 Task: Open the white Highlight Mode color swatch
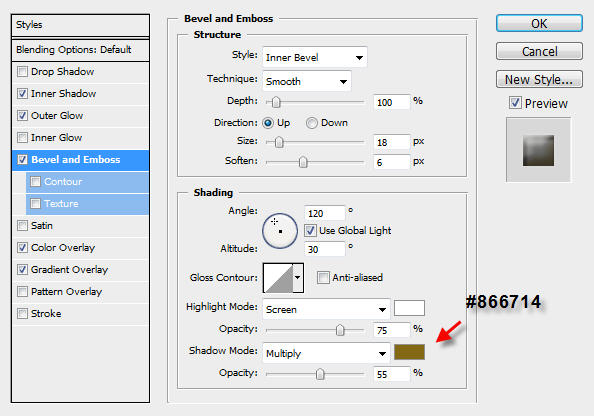point(409,308)
